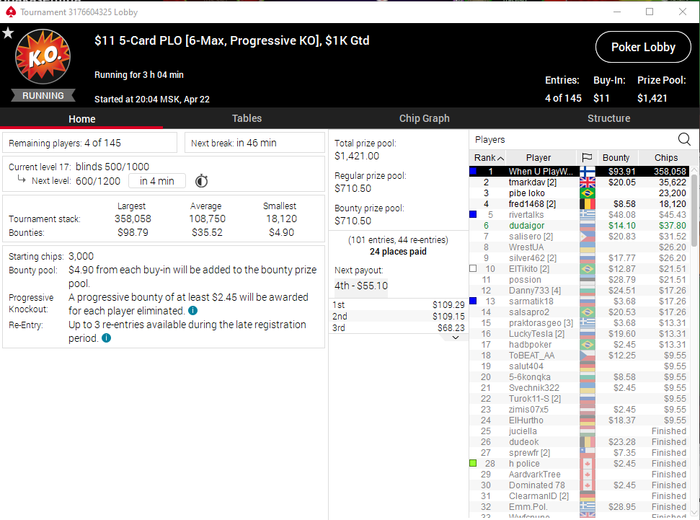
Task: Select the player row 5-6konqka
Action: [579, 377]
